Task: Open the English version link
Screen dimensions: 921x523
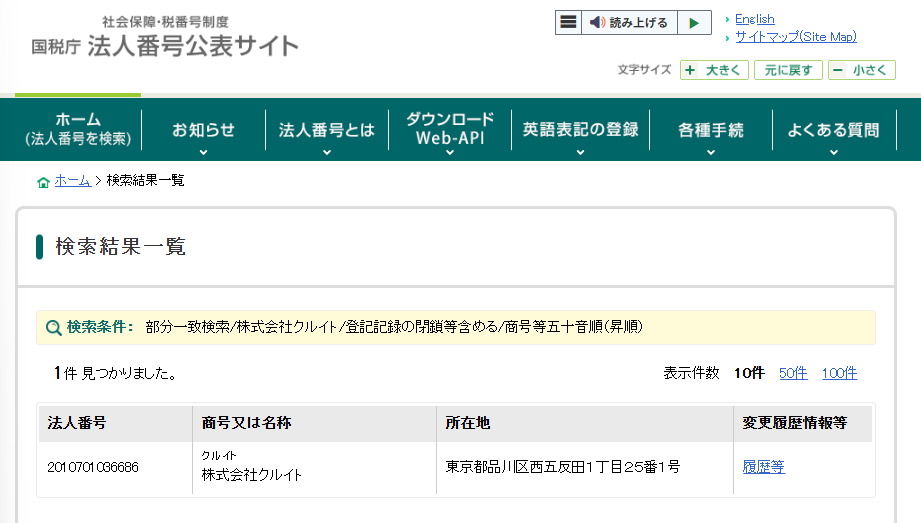Action: click(x=754, y=19)
